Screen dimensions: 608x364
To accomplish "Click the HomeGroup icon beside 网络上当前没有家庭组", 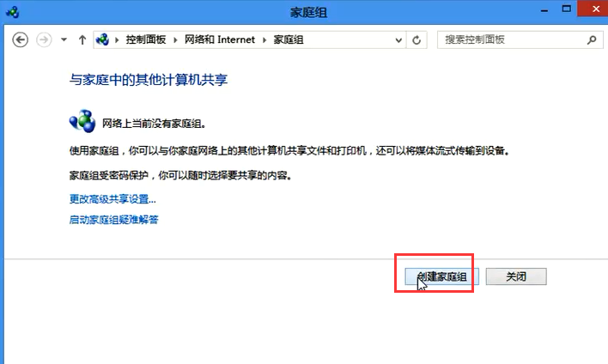I will click(82, 121).
